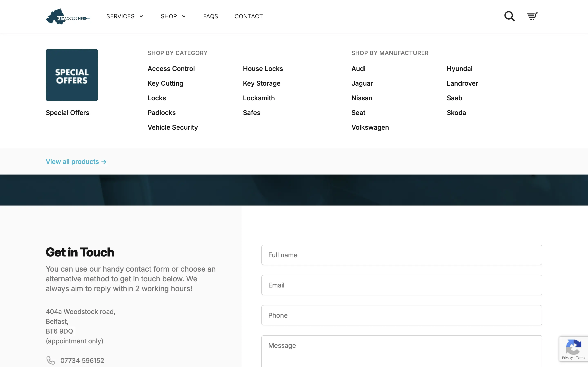
Task: Click the reCAPTCHA Privacy link
Action: [x=567, y=358]
